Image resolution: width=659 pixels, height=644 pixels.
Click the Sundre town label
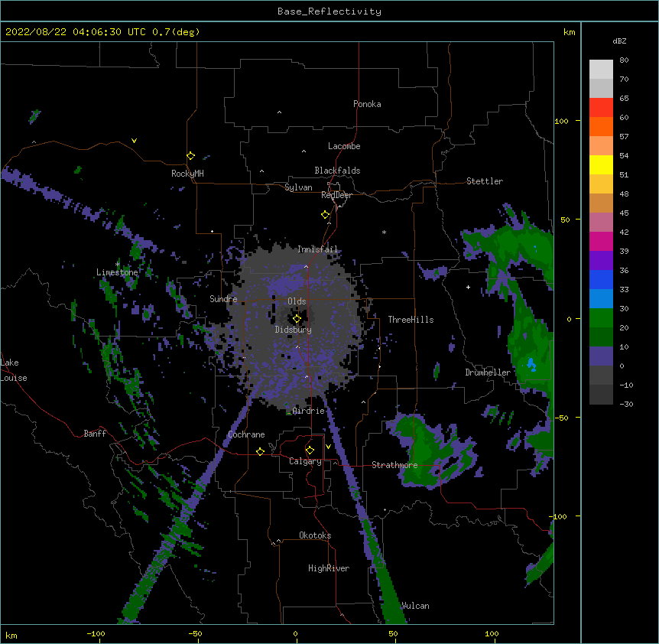223,299
